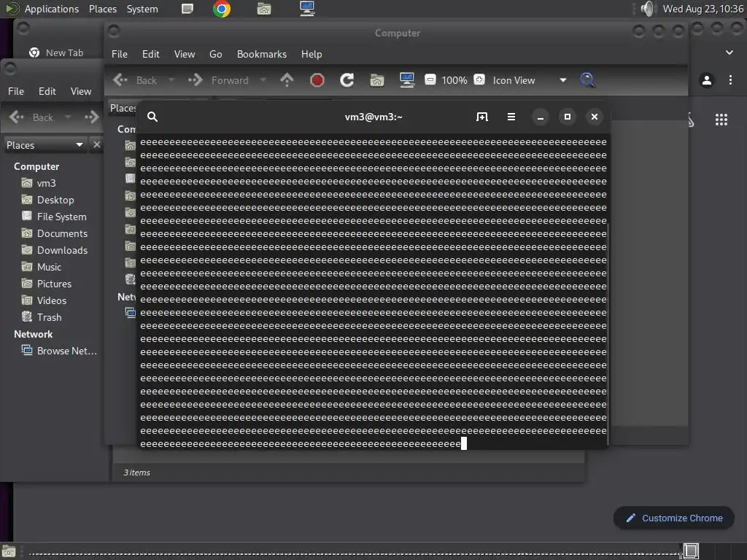Open View menu in the rear file manager

click(81, 91)
